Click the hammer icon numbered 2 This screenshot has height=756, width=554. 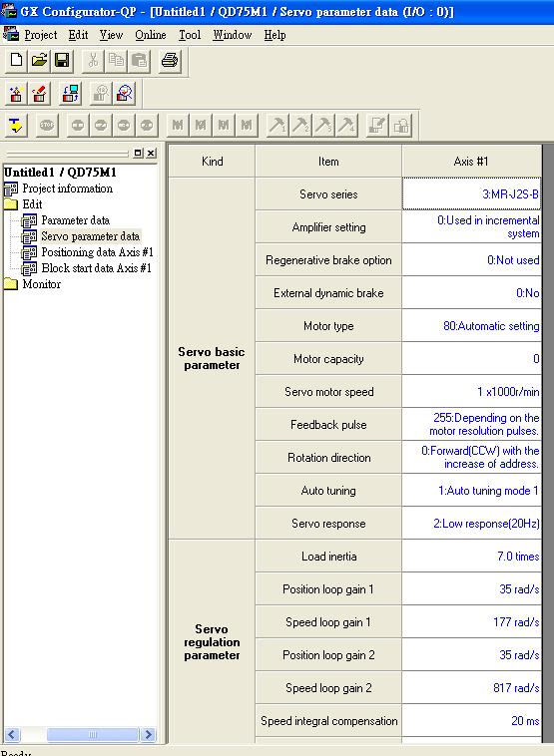299,127
